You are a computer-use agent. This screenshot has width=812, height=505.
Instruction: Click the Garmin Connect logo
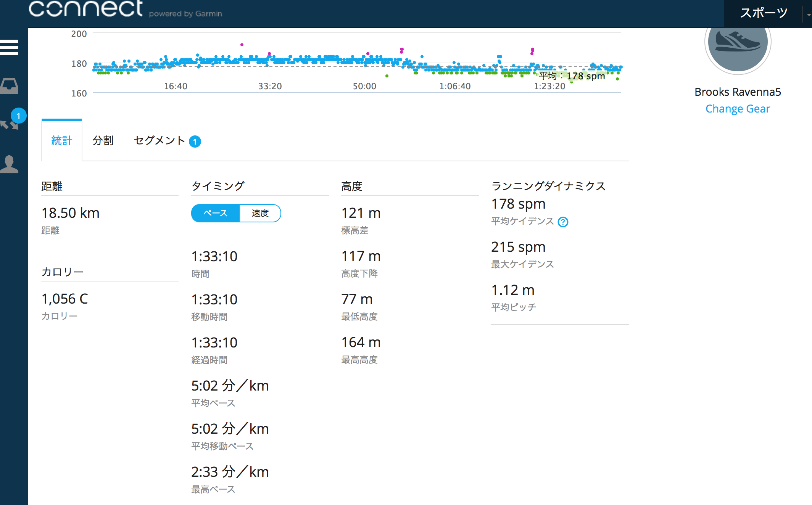[x=85, y=8]
